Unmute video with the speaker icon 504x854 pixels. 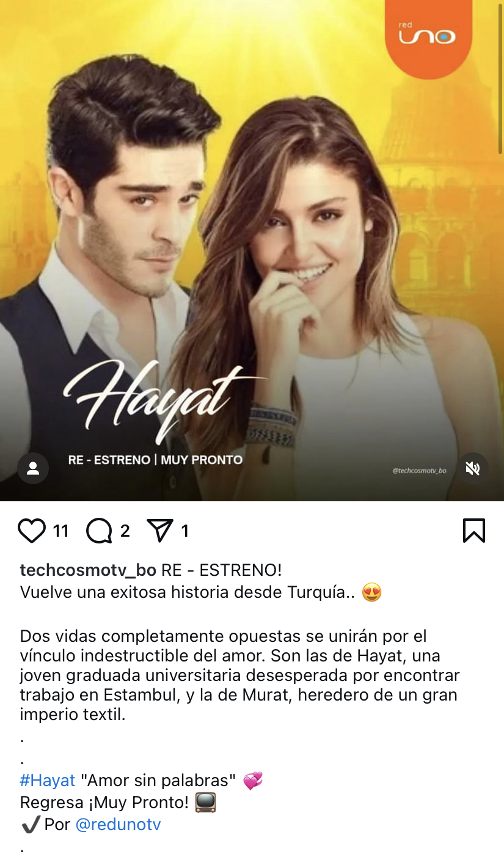(x=472, y=468)
